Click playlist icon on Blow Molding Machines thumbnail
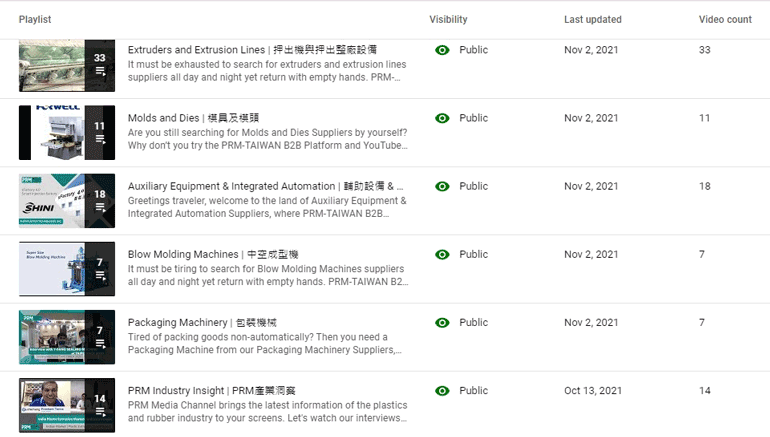The height and width of the screenshot is (437, 770). pyautogui.click(x=100, y=275)
